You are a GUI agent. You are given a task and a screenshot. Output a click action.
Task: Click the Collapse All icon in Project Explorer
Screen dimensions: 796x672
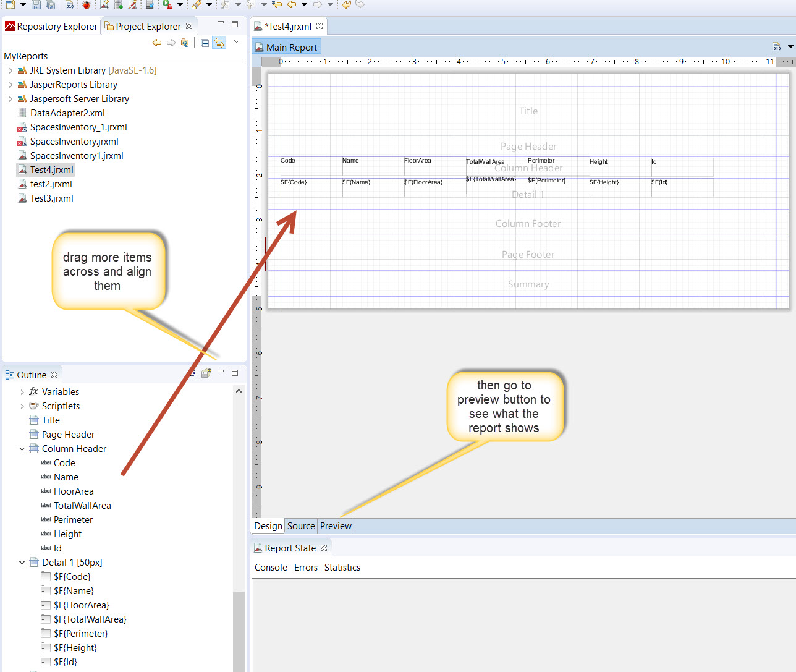pyautogui.click(x=205, y=43)
